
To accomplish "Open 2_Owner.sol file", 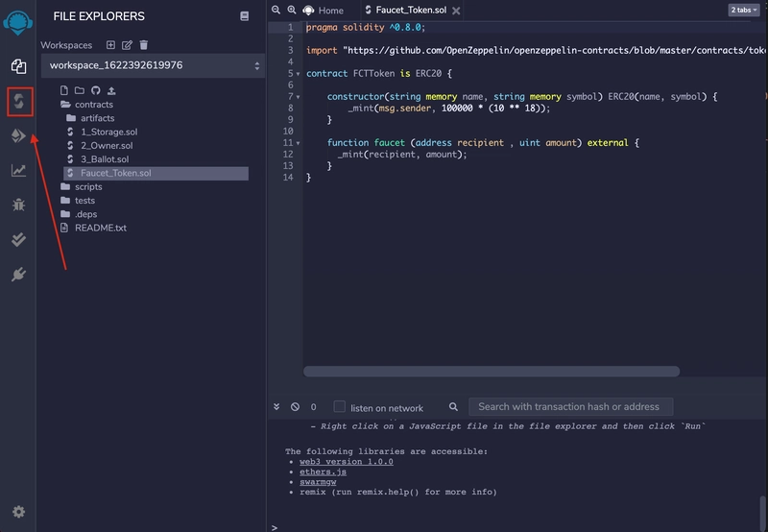I will pos(107,146).
